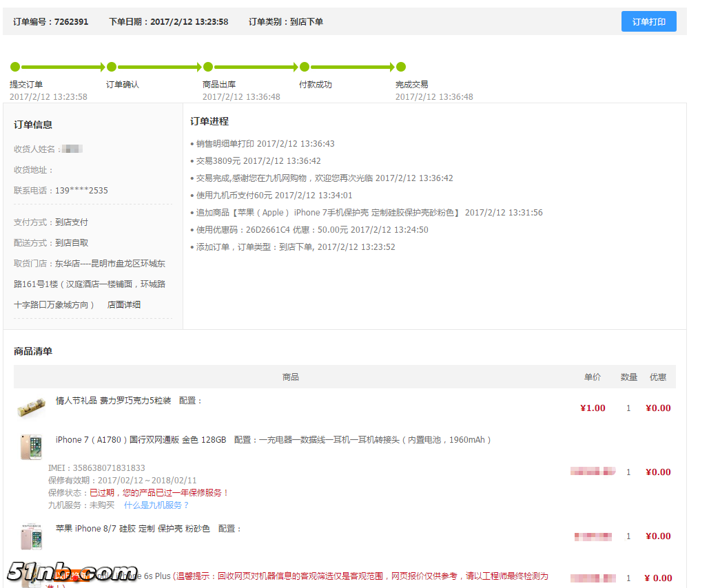Open the 店面详细 store details link
This screenshot has width=709, height=588.
pos(124,304)
